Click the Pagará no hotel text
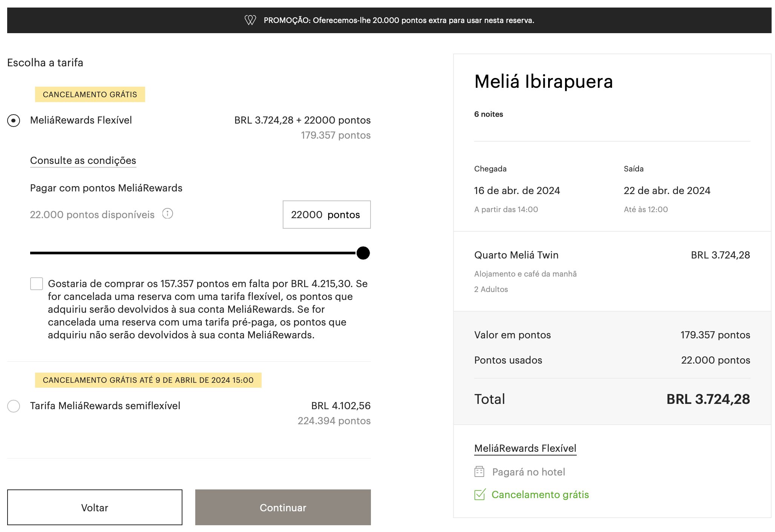The width and height of the screenshot is (775, 532). pos(528,472)
